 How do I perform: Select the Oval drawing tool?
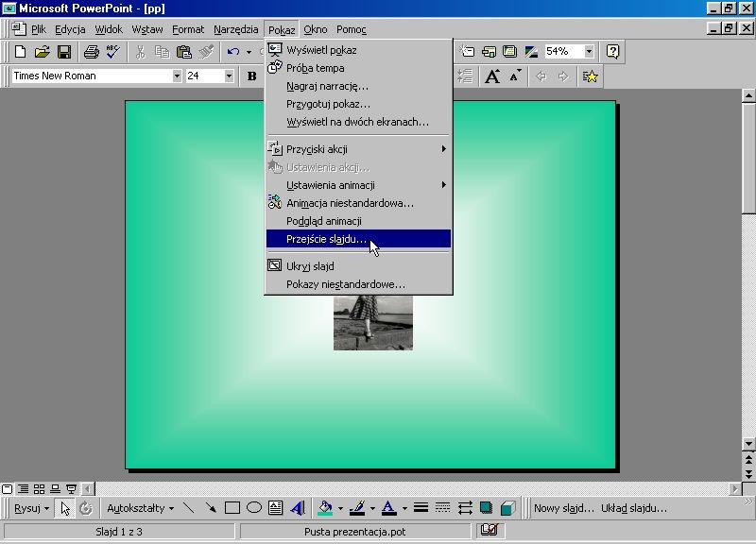[x=254, y=508]
